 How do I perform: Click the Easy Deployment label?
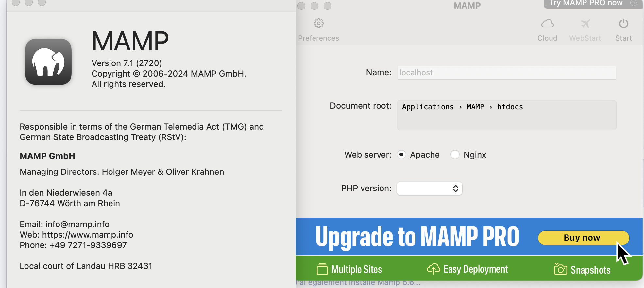point(476,269)
